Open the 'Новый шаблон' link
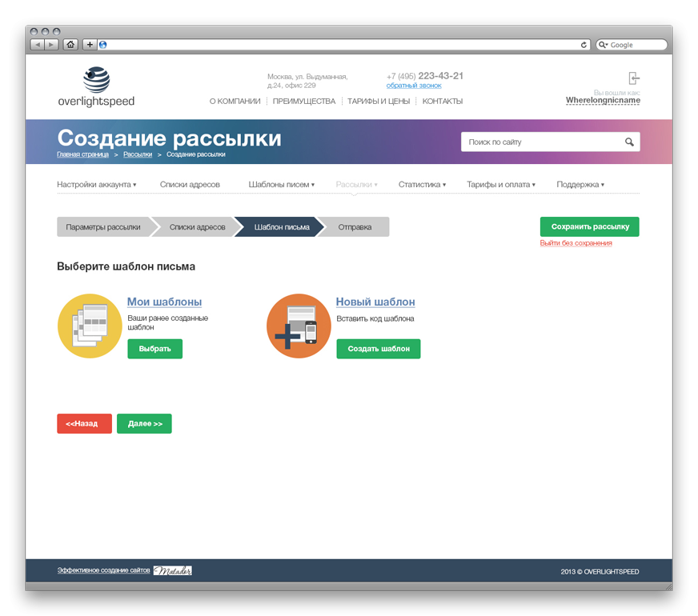698x616 pixels. [375, 302]
